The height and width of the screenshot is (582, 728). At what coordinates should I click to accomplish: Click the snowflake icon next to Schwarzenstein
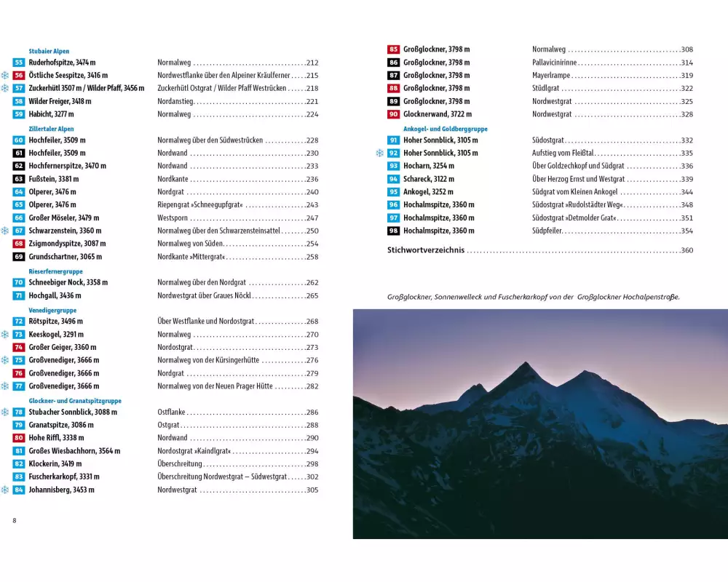[x=4, y=231]
